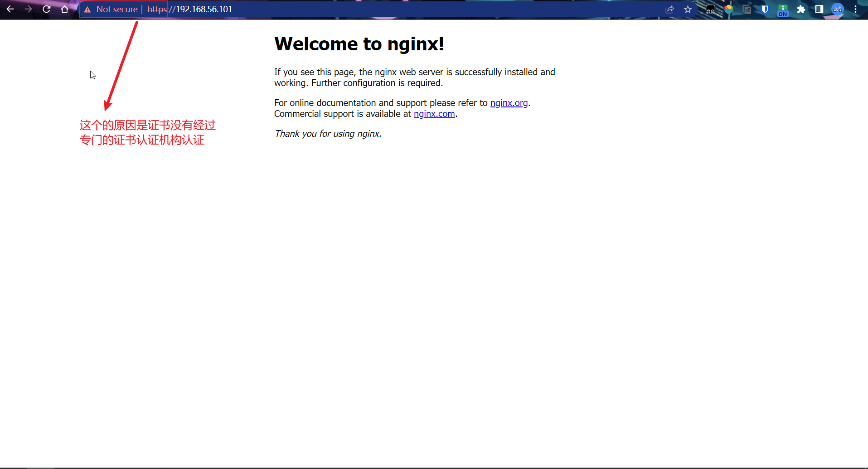Image resolution: width=868 pixels, height=469 pixels.
Task: Open the black goggles extension icon
Action: (x=710, y=10)
